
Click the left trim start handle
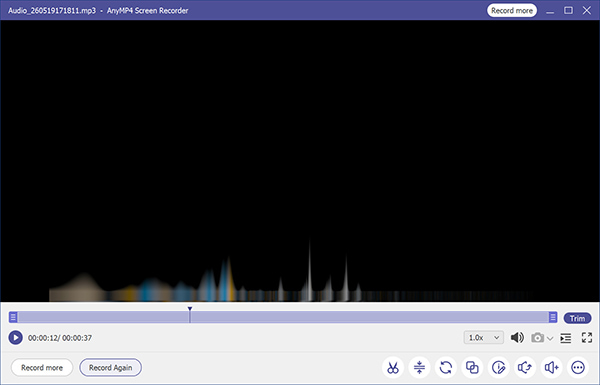point(13,317)
